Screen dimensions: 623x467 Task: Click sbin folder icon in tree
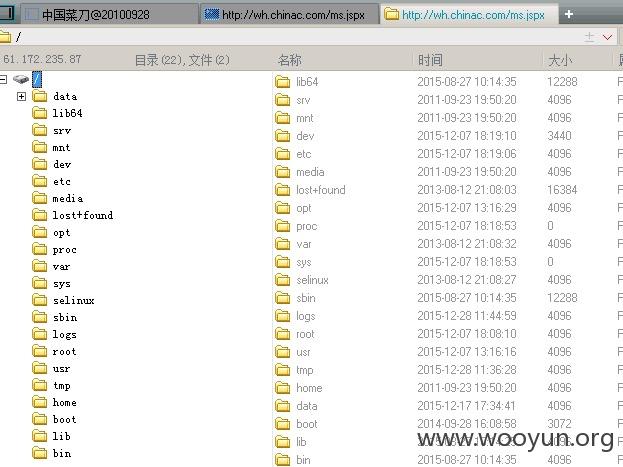tap(40, 317)
